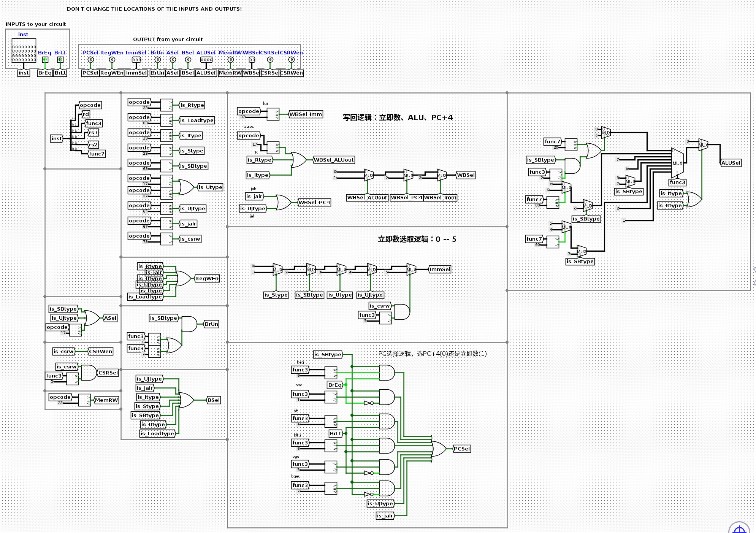This screenshot has height=533, width=756.
Task: Toggle the BrLt input pin
Action: click(x=60, y=60)
